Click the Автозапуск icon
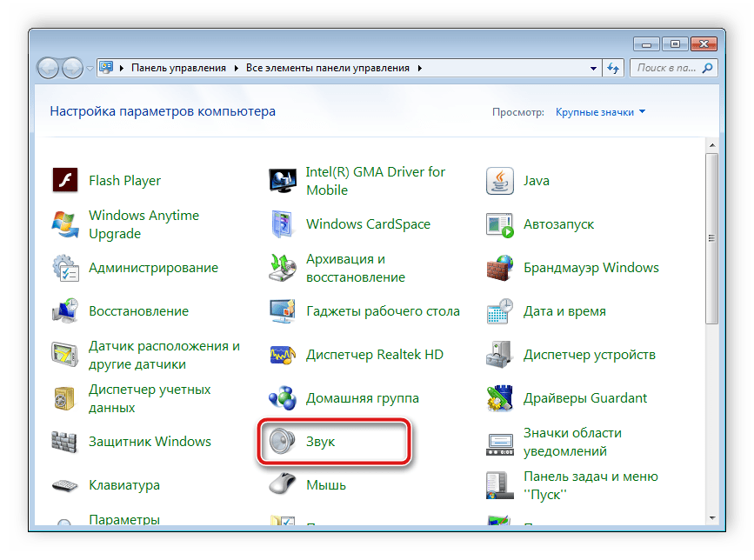The image size is (754, 560). 500,224
